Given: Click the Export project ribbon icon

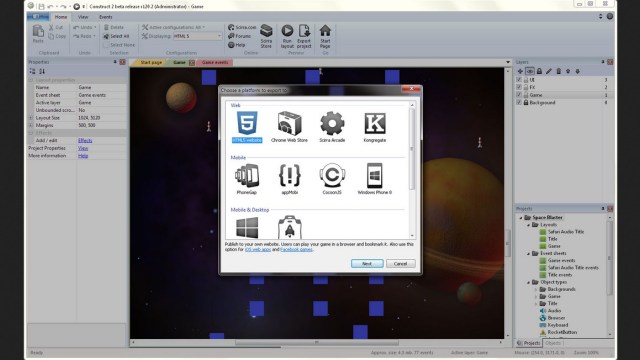Looking at the screenshot, I should coord(304,36).
